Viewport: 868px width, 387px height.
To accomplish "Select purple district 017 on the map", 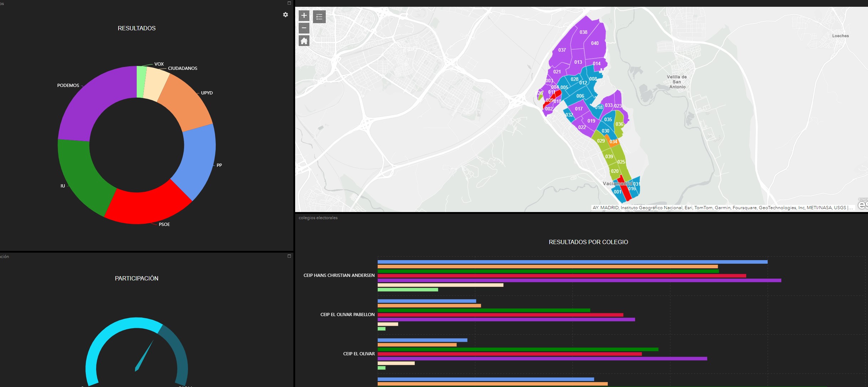I will [x=579, y=109].
